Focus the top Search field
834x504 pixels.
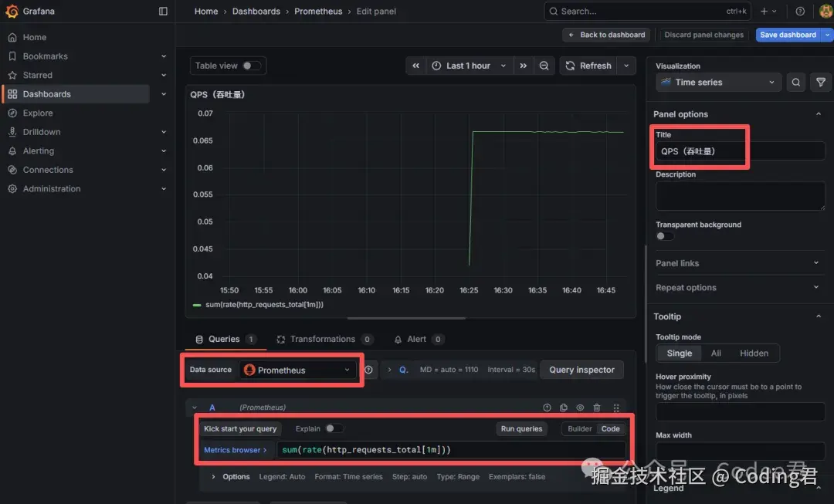[x=647, y=11]
